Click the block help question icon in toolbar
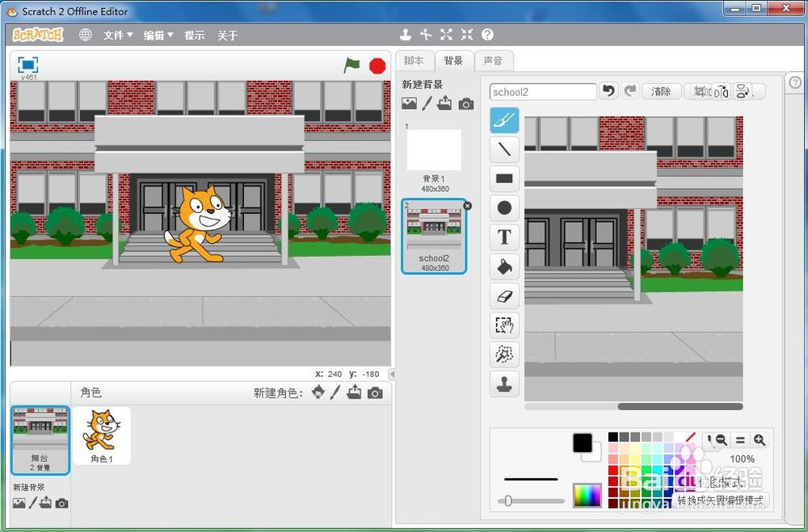 pyautogui.click(x=487, y=35)
